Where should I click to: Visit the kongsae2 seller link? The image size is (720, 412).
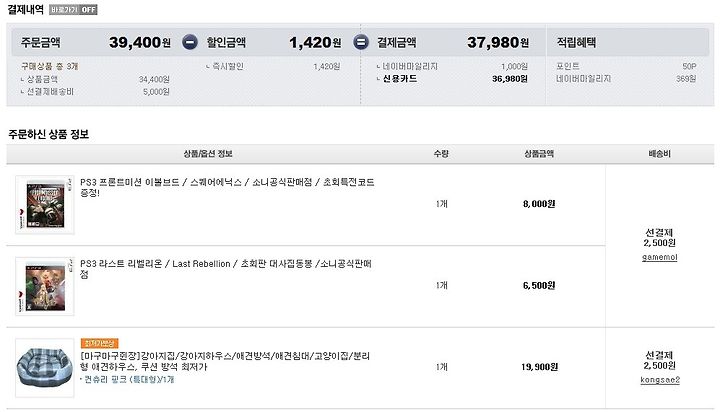click(x=660, y=380)
